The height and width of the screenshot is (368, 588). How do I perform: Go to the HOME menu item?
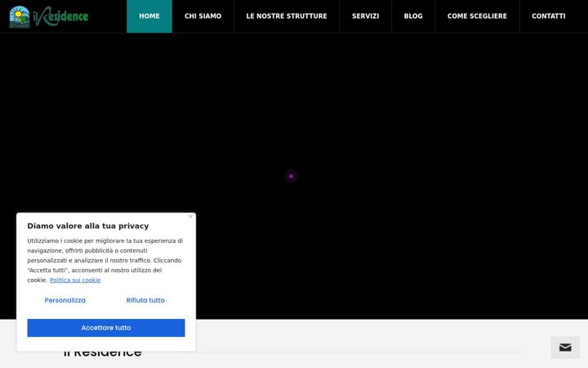pos(149,16)
